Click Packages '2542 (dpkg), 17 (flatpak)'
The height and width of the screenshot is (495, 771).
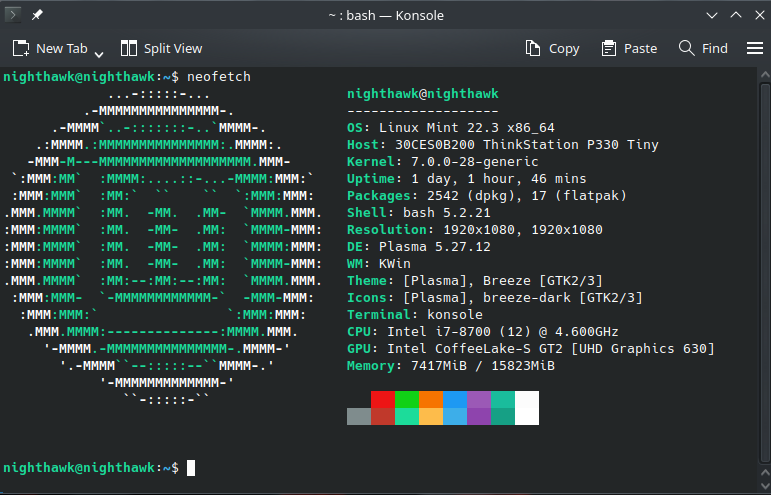[527, 196]
